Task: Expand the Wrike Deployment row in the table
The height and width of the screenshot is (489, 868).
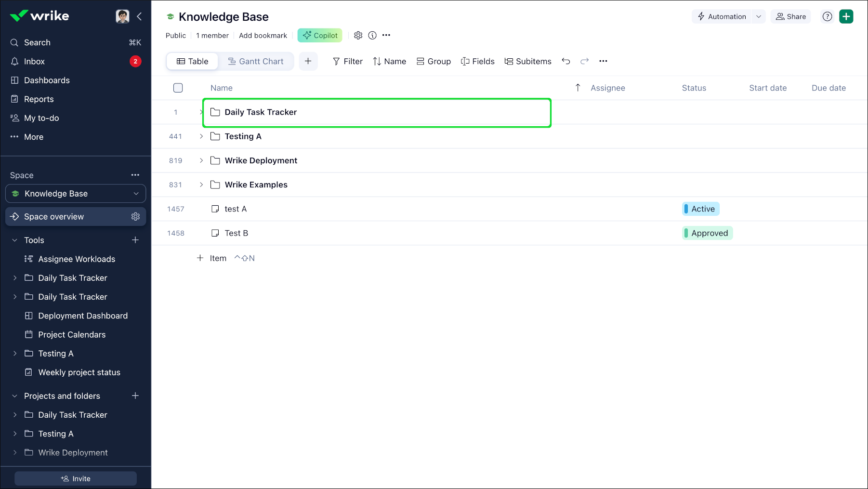Action: pyautogui.click(x=201, y=160)
